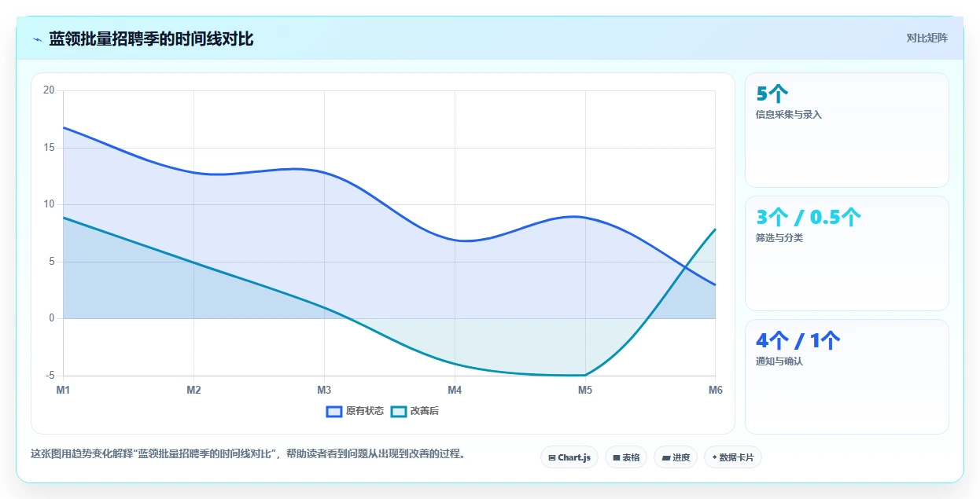The height and width of the screenshot is (499, 980).
Task: Click the 改善后 legend label
Action: point(425,411)
